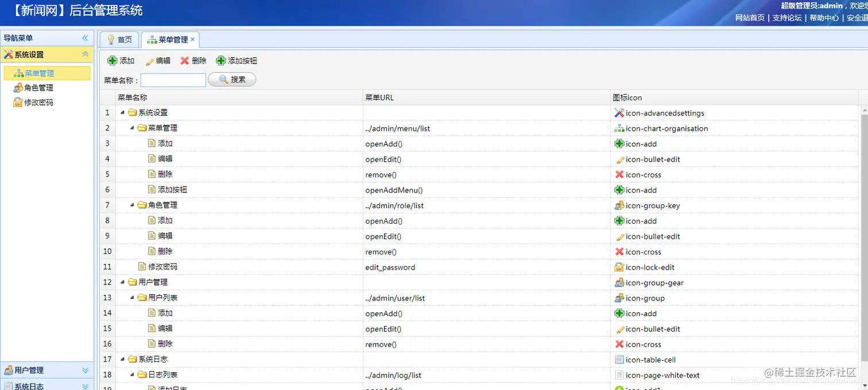Collapse the 用户管理 tree node in row 12
The width and height of the screenshot is (868, 390).
tap(123, 282)
